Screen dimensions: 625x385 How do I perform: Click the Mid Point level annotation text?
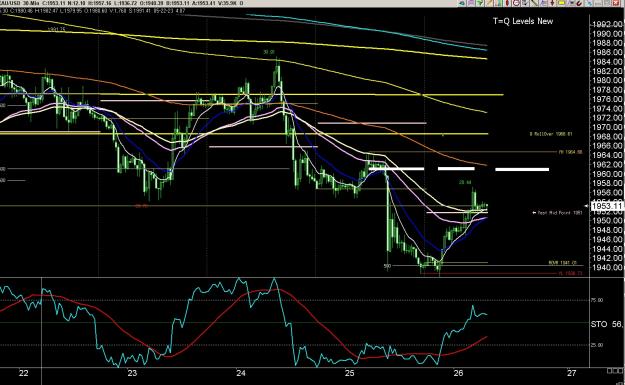[x=557, y=213]
